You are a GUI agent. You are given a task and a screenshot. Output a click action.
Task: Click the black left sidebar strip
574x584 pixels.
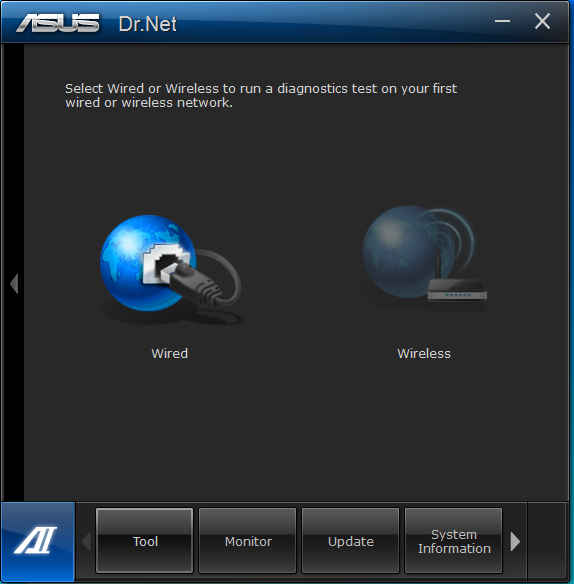[x=13, y=273]
